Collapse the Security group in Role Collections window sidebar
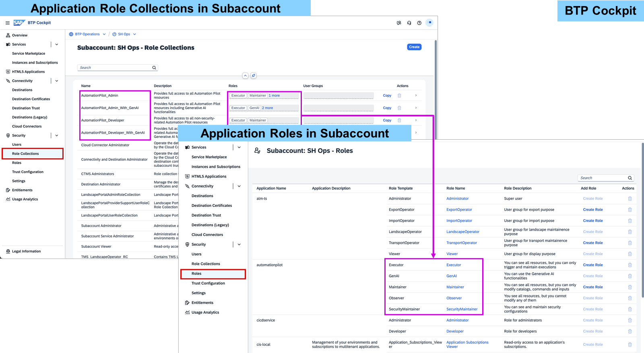This screenshot has height=353, width=644. point(57,136)
